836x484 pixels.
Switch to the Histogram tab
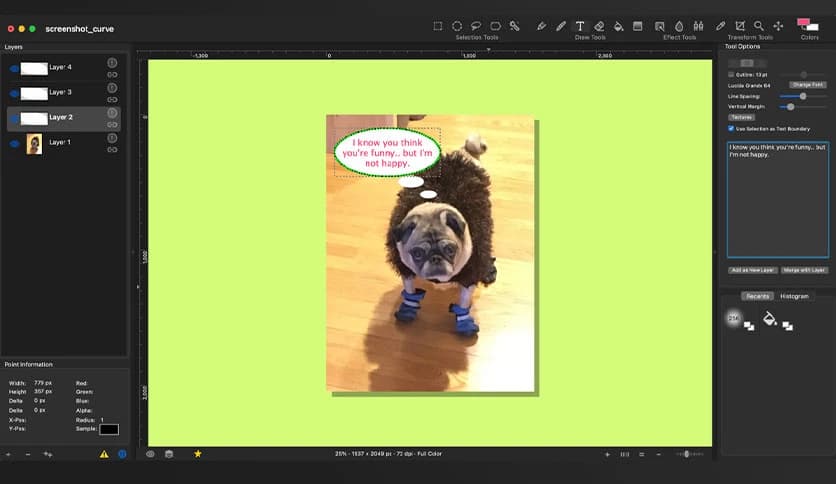pos(794,296)
